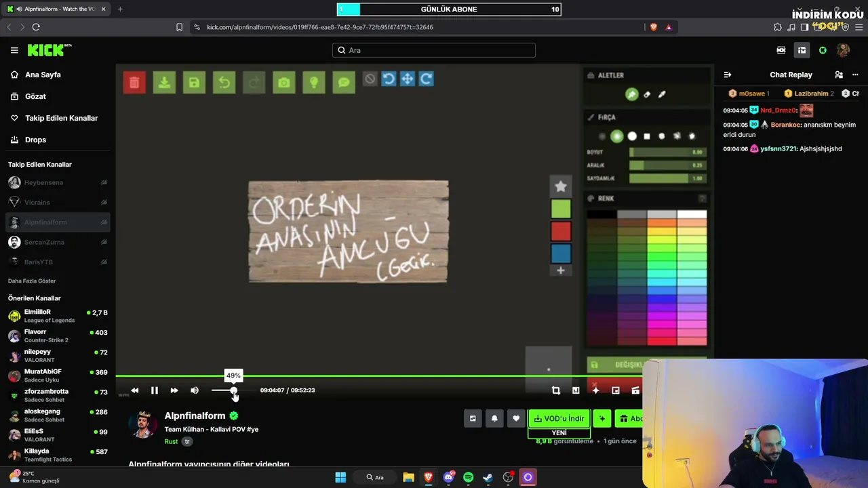Open the profile avatar menu

click(843, 50)
